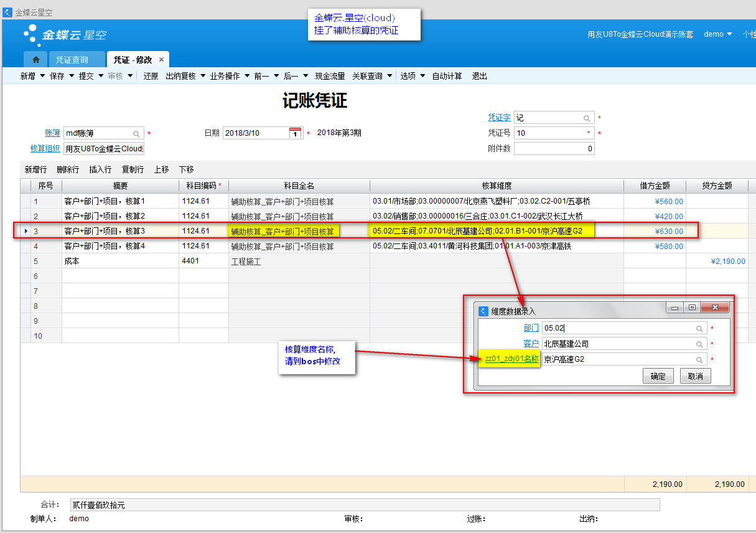Click search icon in 京沪高速G2 field
The height and width of the screenshot is (533, 756).
click(699, 360)
